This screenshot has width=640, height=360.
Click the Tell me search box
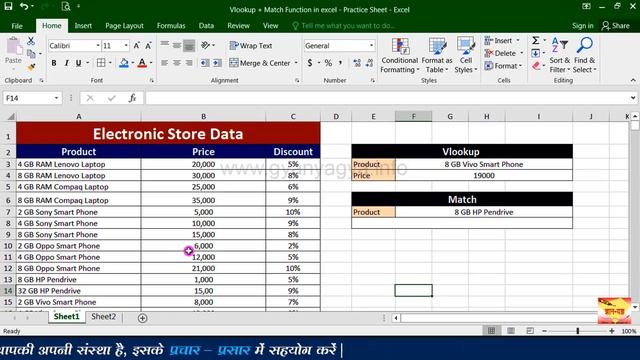pyautogui.click(x=344, y=26)
